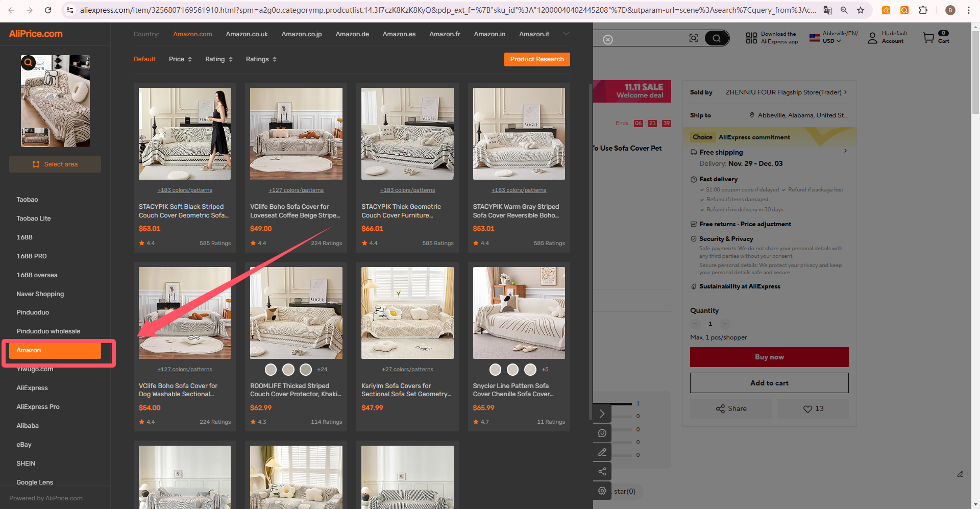
Task: Open the Chrome three-dot menu
Action: 968,10
